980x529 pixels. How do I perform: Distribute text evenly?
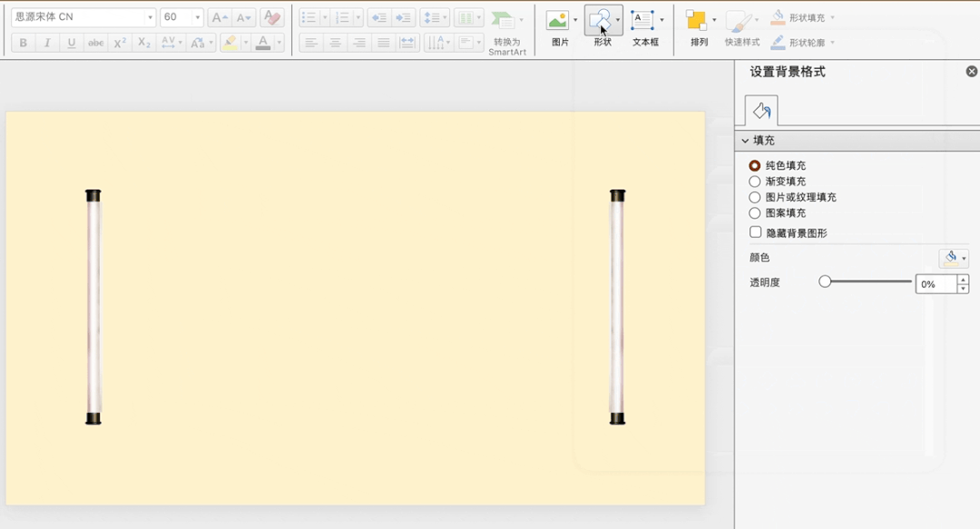pyautogui.click(x=407, y=43)
